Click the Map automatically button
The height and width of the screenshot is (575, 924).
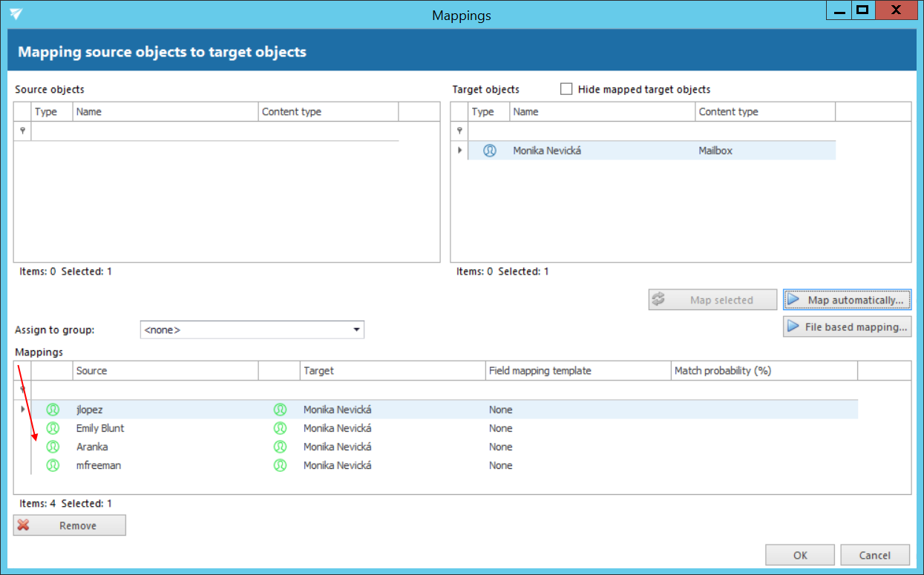pyautogui.click(x=847, y=300)
